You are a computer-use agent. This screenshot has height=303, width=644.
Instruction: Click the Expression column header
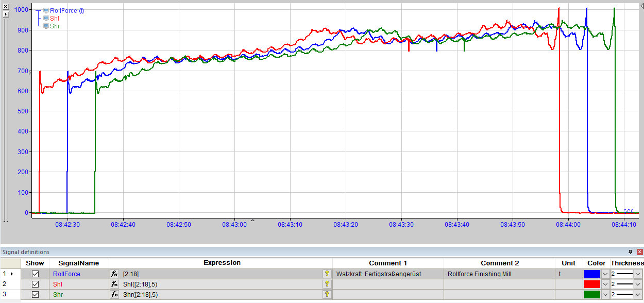pos(222,263)
